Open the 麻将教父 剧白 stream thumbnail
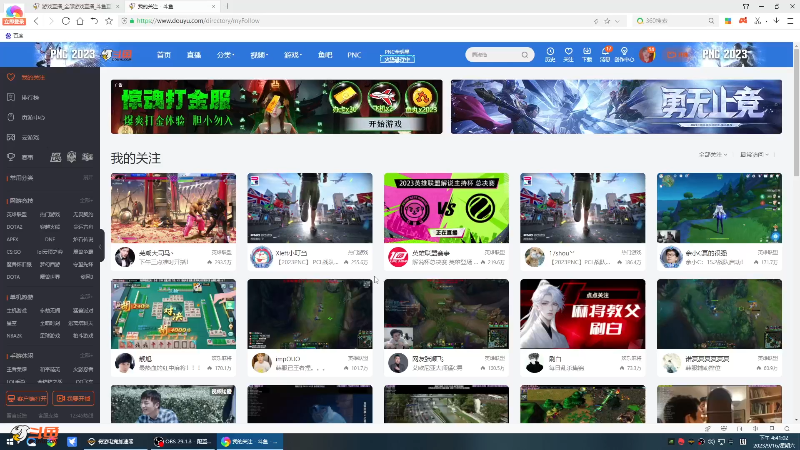This screenshot has height=450, width=800. [x=583, y=314]
